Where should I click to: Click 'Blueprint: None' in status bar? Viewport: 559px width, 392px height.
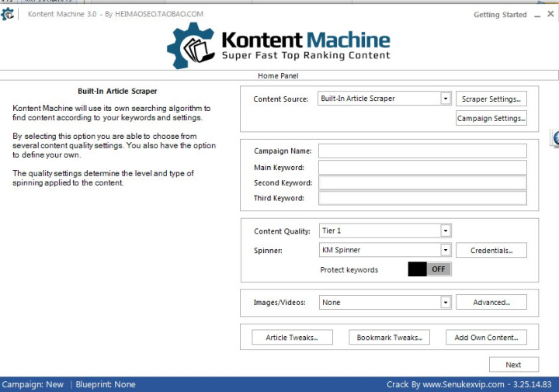coord(106,384)
